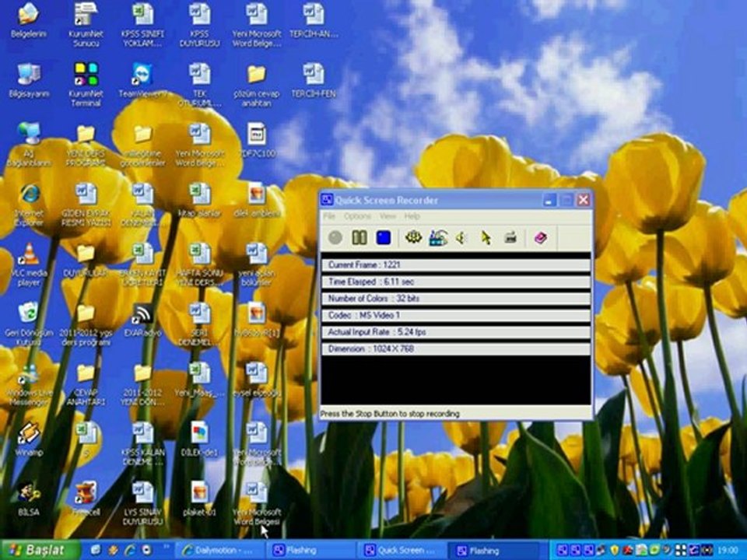Select the dilek amblemi image icon
This screenshot has height=560, width=747.
[x=256, y=200]
